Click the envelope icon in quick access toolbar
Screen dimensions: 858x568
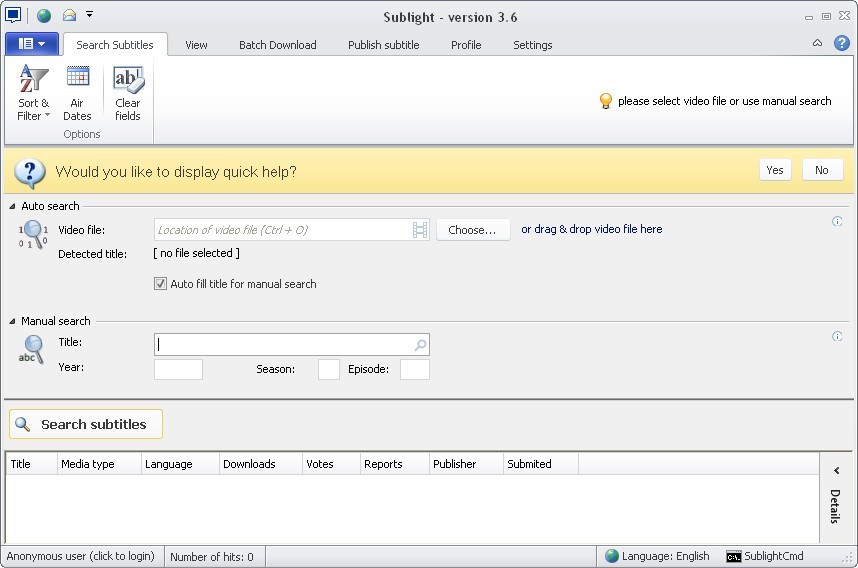[x=69, y=15]
